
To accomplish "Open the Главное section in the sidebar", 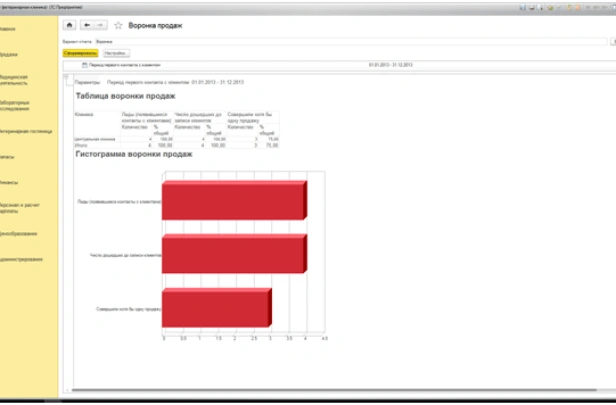I will point(8,30).
